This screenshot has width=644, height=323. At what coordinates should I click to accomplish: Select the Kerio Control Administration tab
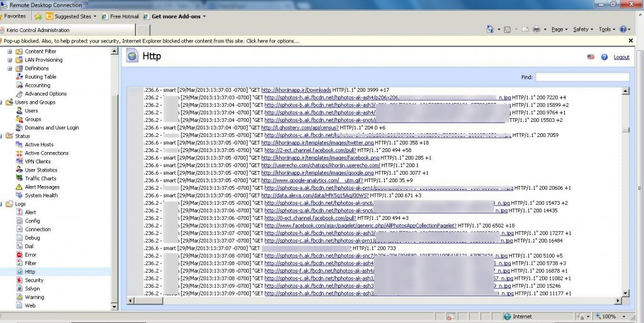click(x=68, y=30)
